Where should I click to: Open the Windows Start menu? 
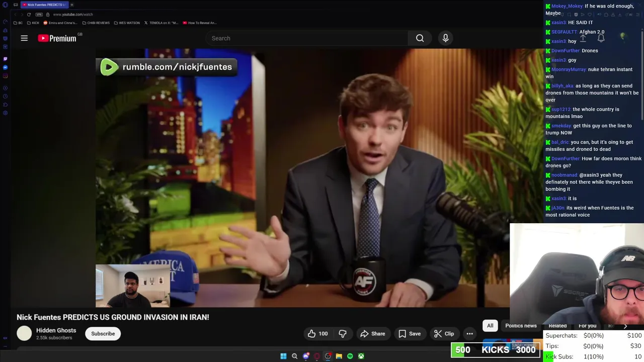283,356
